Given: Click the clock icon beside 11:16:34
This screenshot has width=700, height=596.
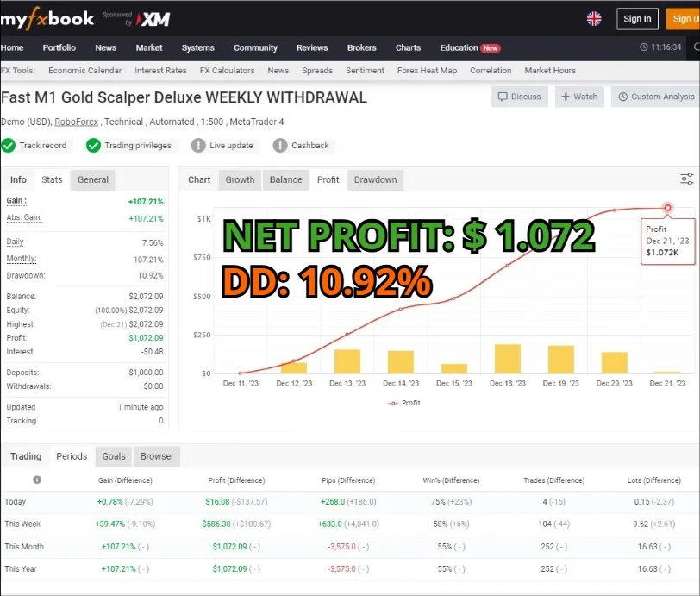Looking at the screenshot, I should coord(644,47).
